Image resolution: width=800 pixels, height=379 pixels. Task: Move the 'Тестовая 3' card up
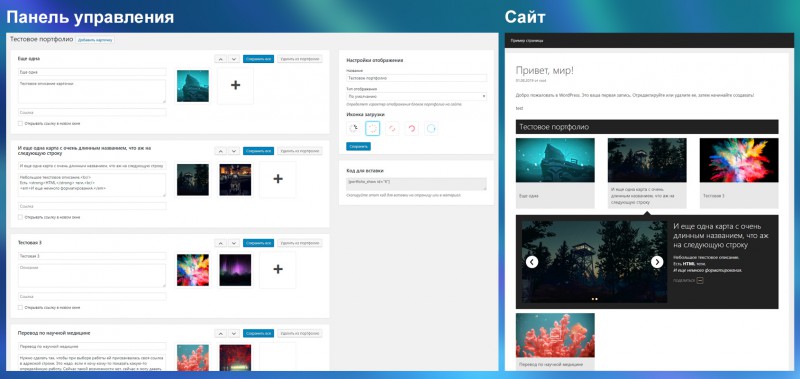220,243
